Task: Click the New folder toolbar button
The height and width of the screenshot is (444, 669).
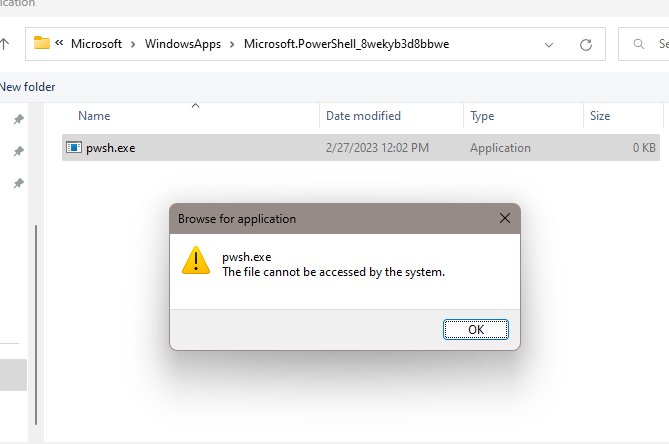Action: click(x=28, y=87)
